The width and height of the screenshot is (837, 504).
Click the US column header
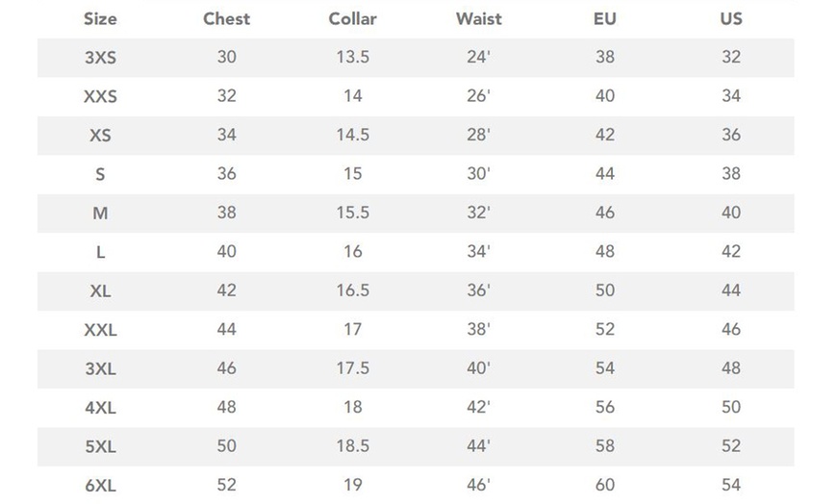click(731, 18)
